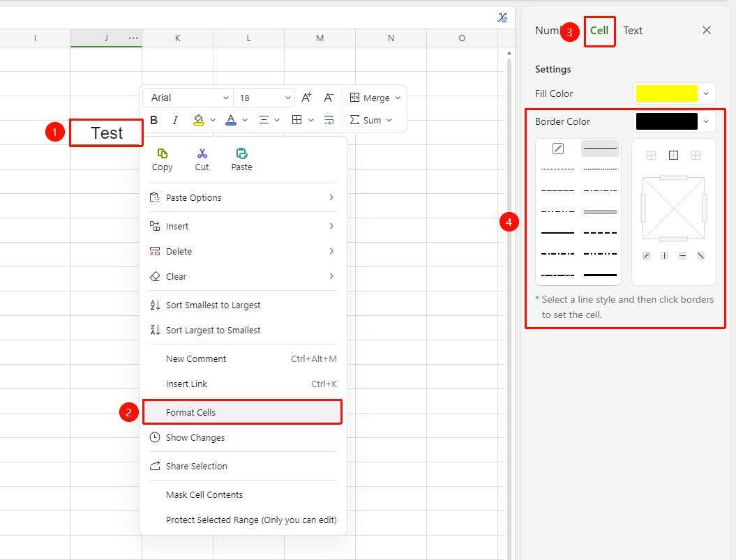Click the fill color paint bucket icon
Viewport: 736px width, 560px height.
click(x=199, y=120)
